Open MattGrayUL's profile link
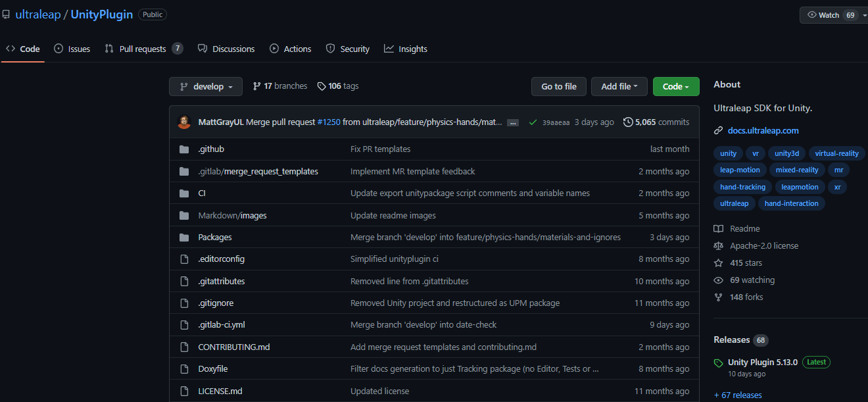 pyautogui.click(x=220, y=122)
